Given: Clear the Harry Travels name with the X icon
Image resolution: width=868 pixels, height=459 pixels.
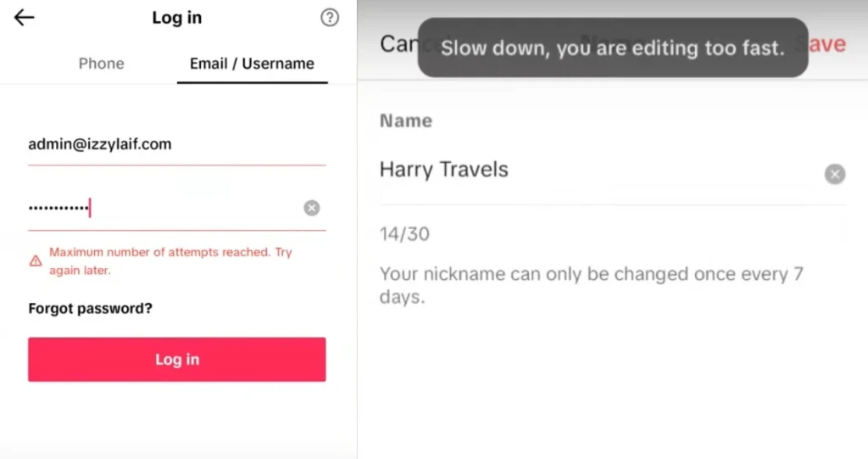Looking at the screenshot, I should click(835, 174).
